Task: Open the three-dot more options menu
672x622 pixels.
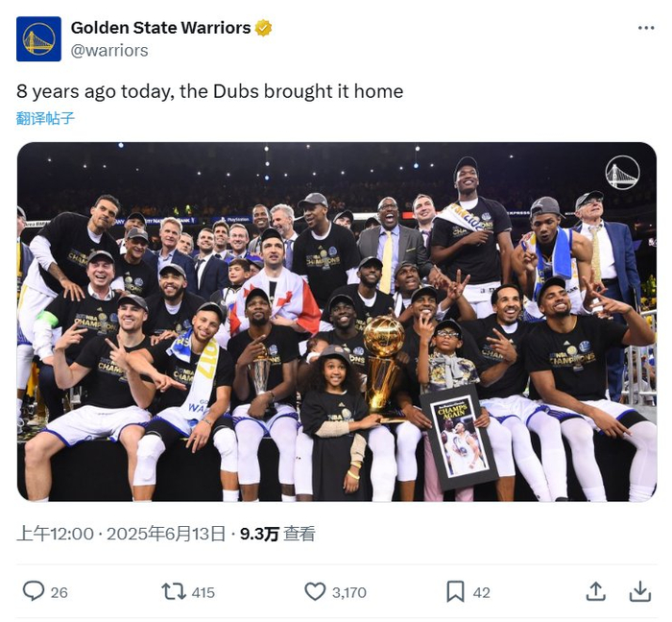Action: (x=646, y=28)
